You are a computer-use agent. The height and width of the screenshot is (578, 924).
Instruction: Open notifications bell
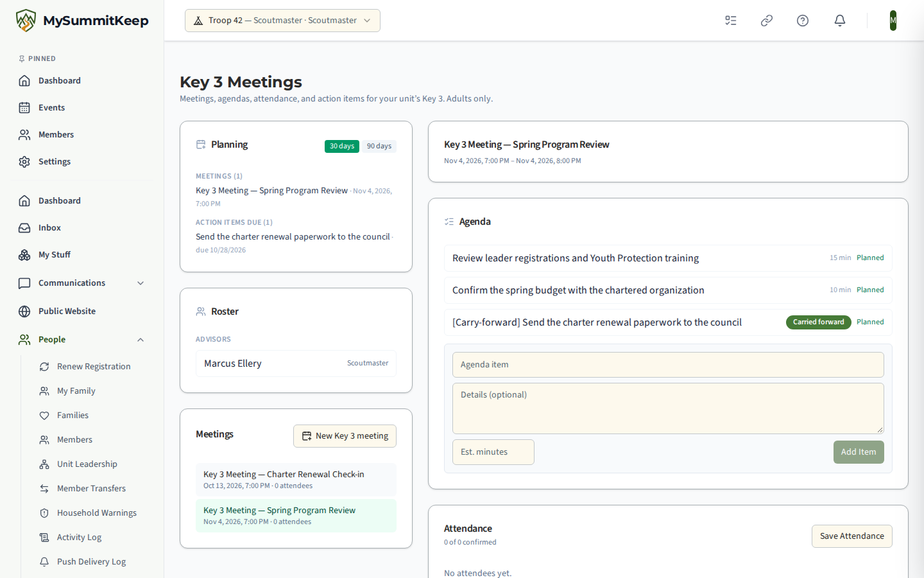(840, 21)
